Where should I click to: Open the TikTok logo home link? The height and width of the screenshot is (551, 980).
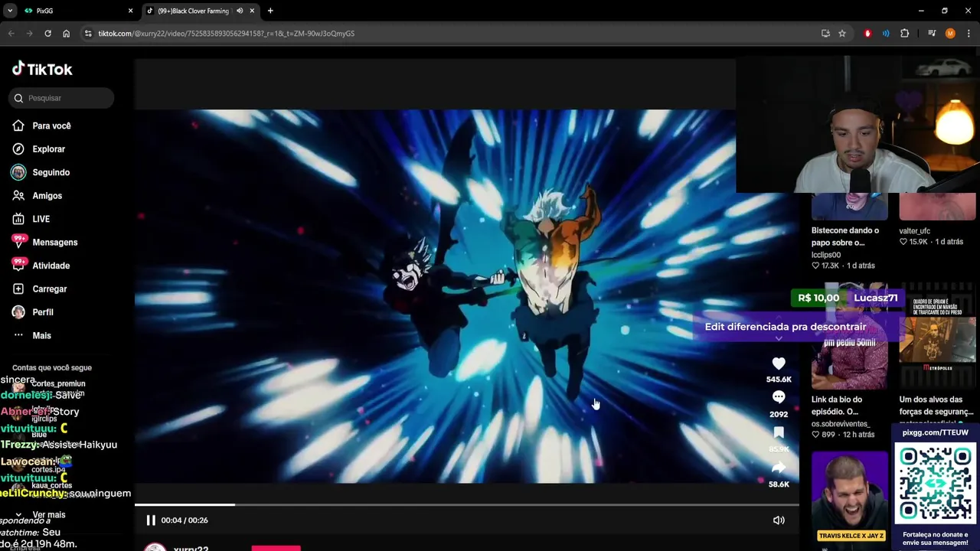tap(42, 69)
